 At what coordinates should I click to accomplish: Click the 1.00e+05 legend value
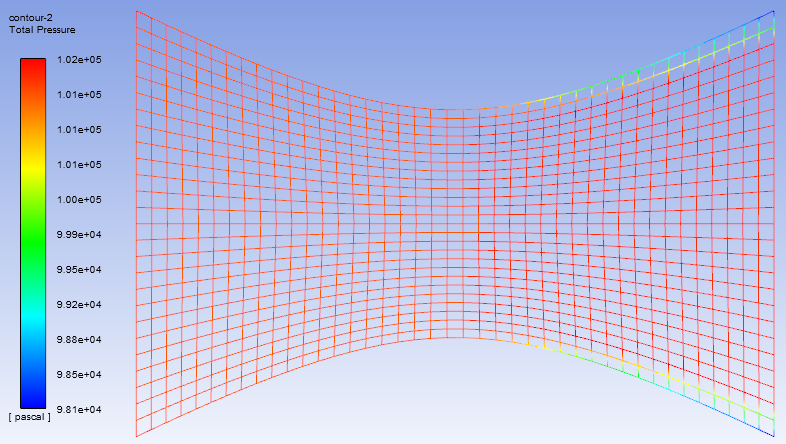point(79,199)
